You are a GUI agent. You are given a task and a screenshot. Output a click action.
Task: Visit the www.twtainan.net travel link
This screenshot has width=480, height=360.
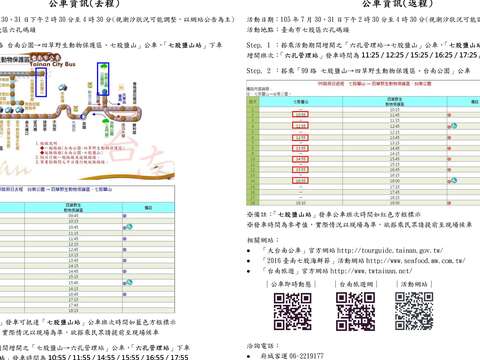pos(371,271)
